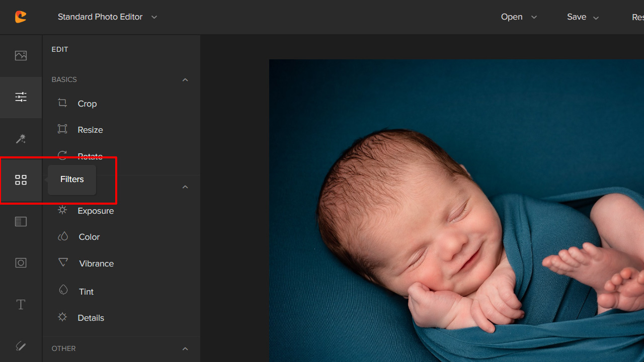Open the Filters grid icon
This screenshot has height=362, width=644.
[21, 180]
